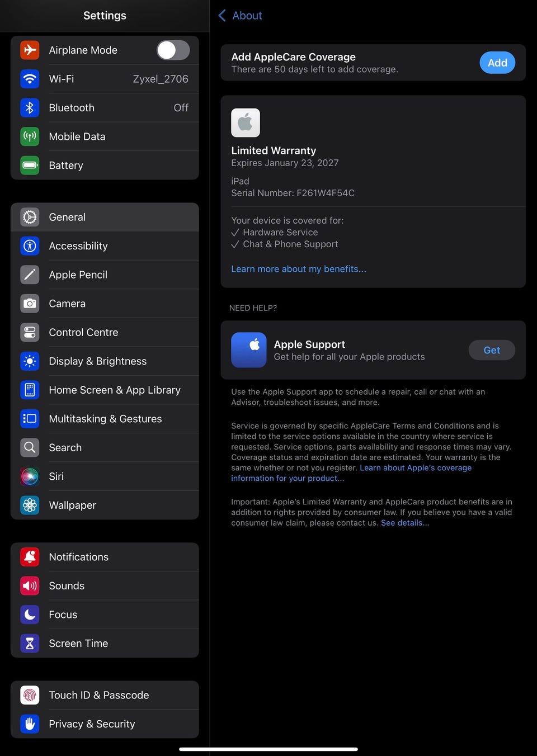The image size is (537, 756).
Task: Tap the Limited Warranty heading
Action: coord(274,150)
